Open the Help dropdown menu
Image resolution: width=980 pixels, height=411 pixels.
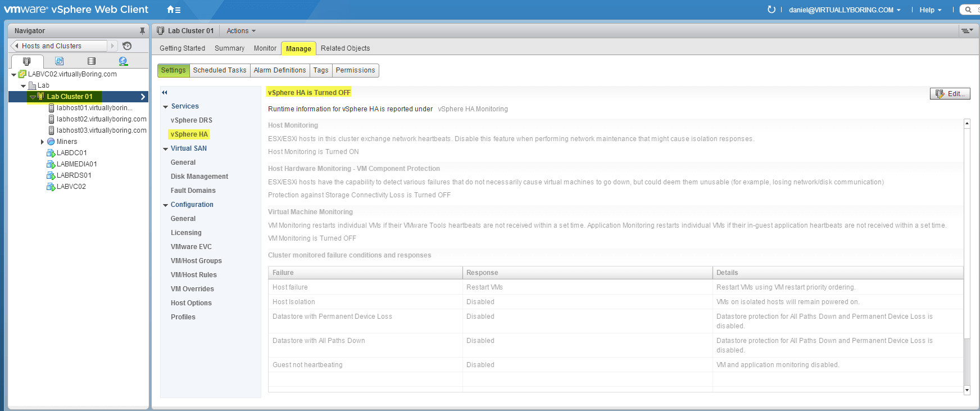coord(931,10)
